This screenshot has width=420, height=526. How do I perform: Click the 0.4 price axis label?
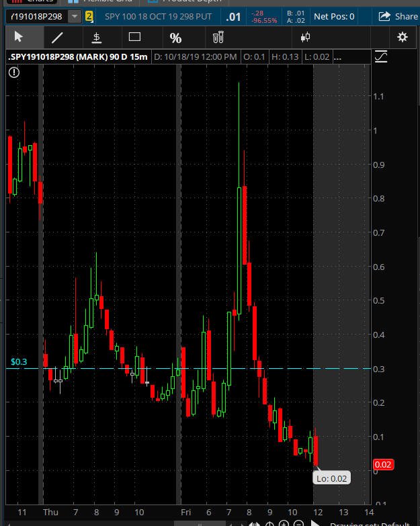tap(379, 335)
